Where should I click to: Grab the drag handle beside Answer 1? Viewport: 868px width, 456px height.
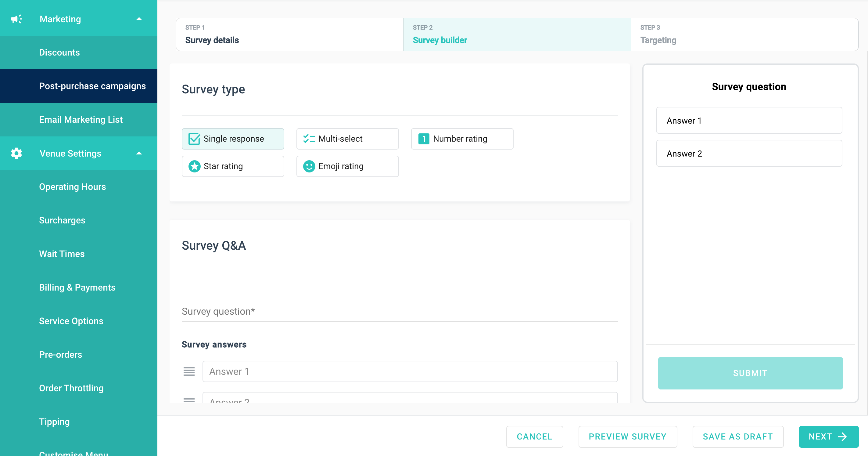189,371
